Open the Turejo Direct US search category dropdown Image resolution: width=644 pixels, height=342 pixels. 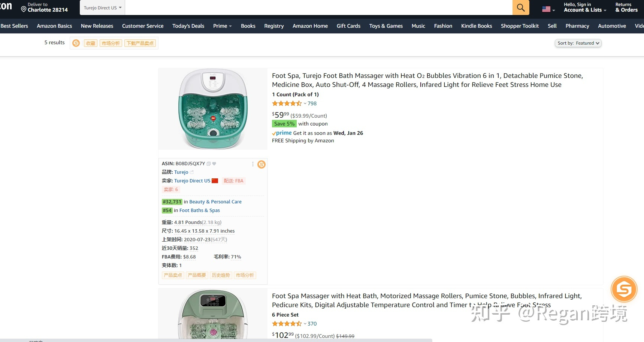102,7
